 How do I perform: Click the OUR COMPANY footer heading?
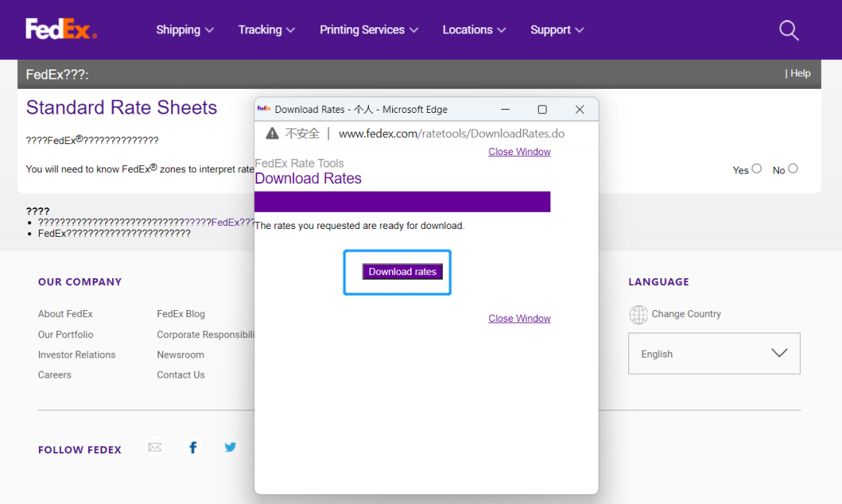[x=80, y=282]
